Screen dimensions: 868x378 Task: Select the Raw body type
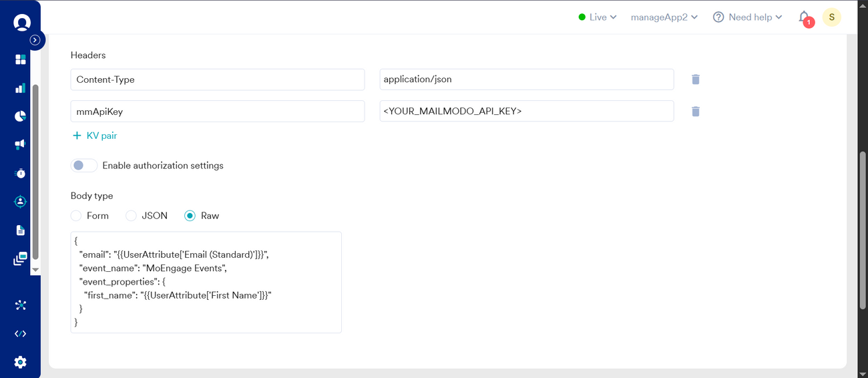[x=190, y=216]
